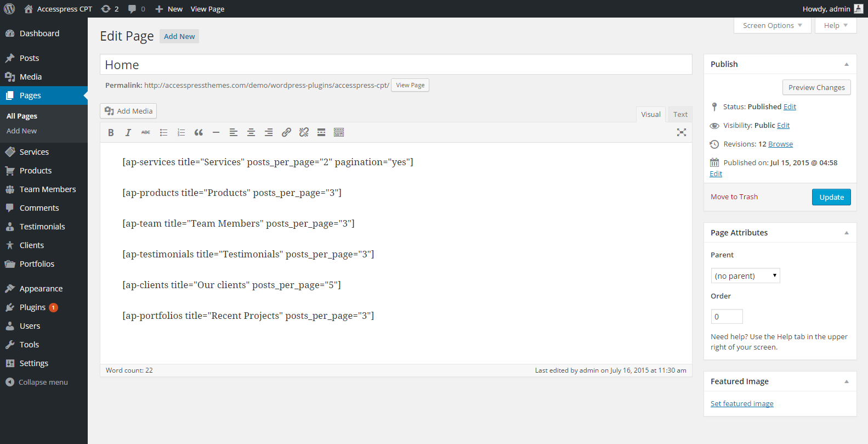
Task: Click the Order number field
Action: point(727,316)
